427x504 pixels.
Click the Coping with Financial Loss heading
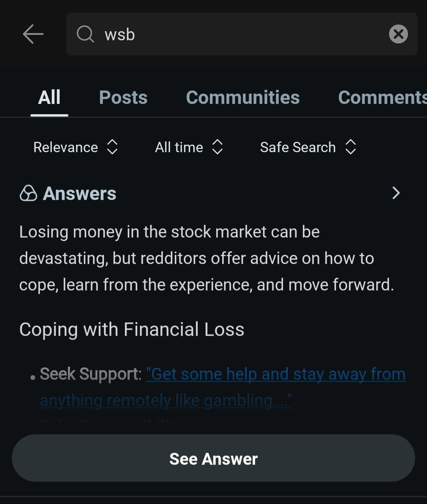(x=132, y=330)
